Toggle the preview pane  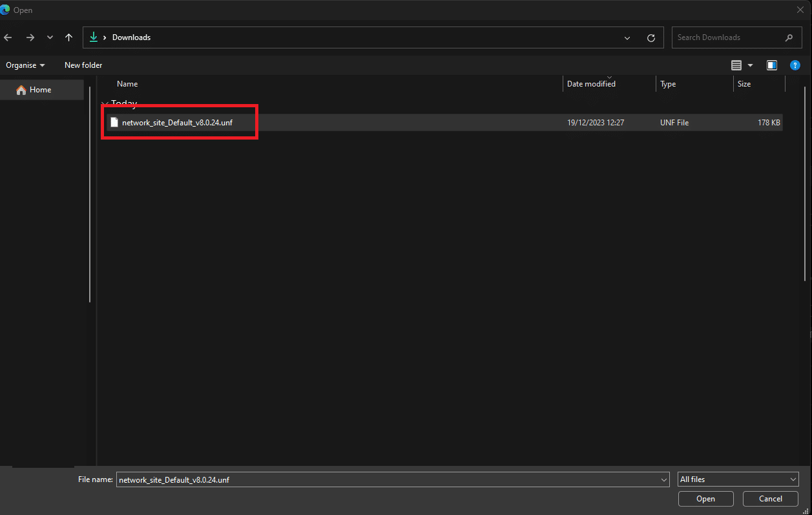coord(771,65)
